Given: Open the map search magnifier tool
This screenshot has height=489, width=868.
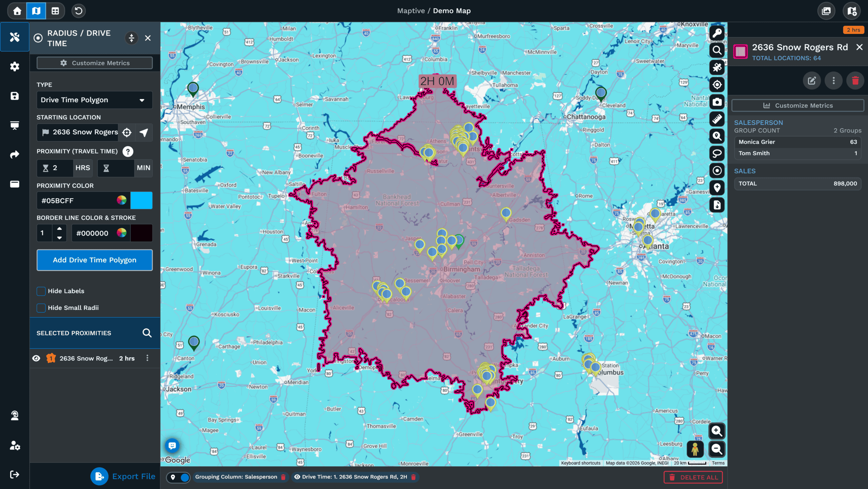Looking at the screenshot, I should [x=717, y=50].
